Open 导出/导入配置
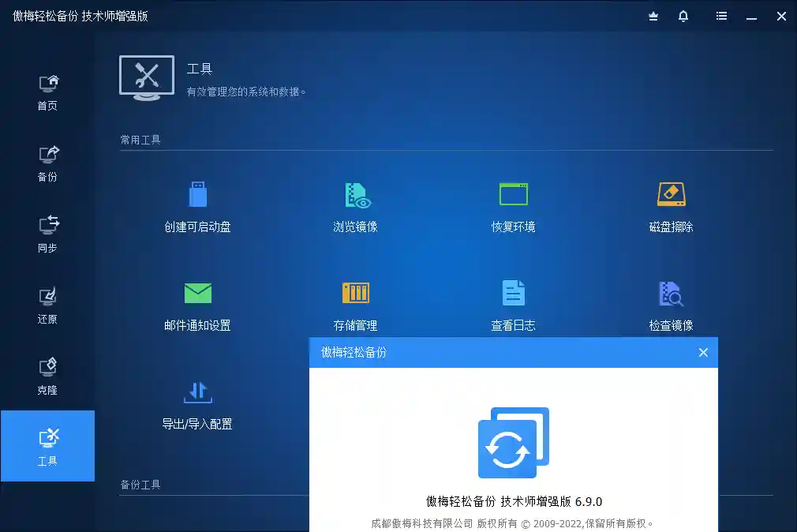The height and width of the screenshot is (532, 797). coord(196,405)
